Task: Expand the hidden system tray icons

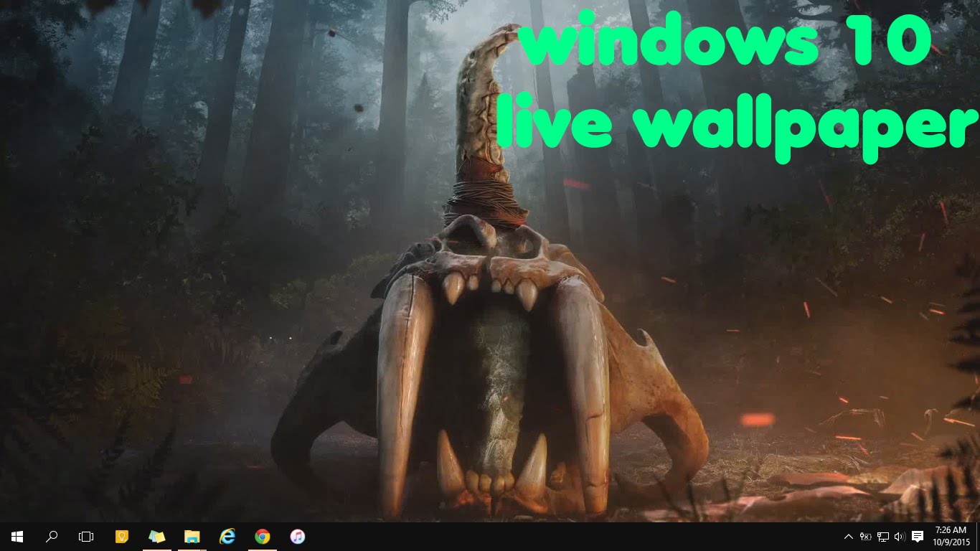Action: (x=849, y=537)
